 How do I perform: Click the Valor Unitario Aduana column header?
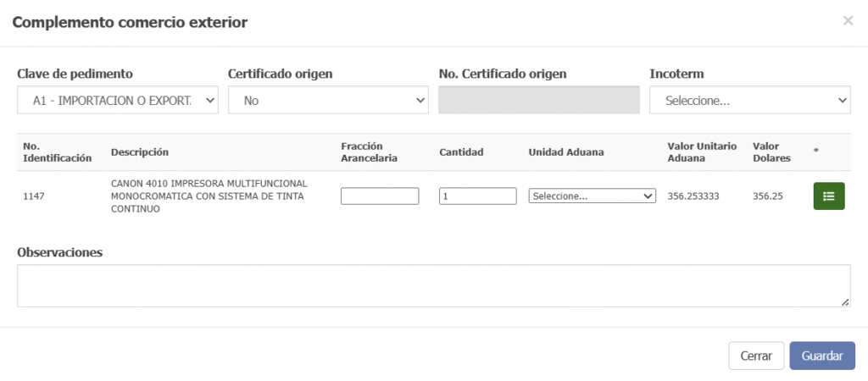click(x=702, y=152)
